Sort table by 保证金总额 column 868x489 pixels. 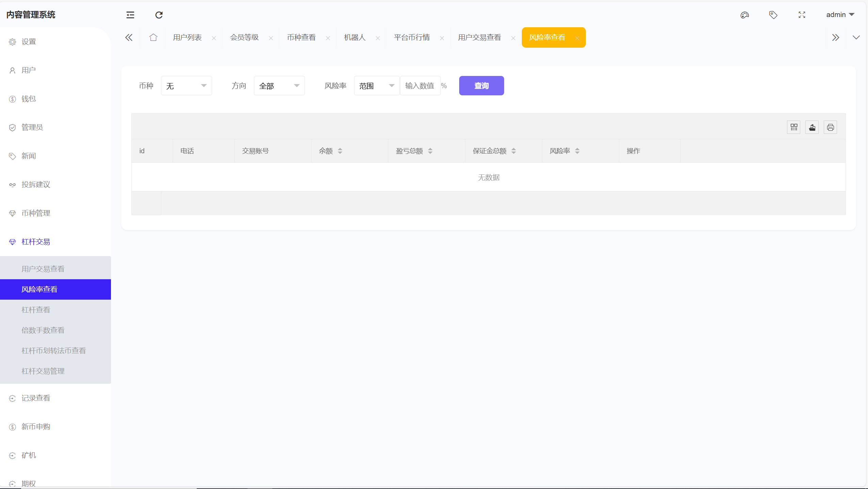(513, 151)
